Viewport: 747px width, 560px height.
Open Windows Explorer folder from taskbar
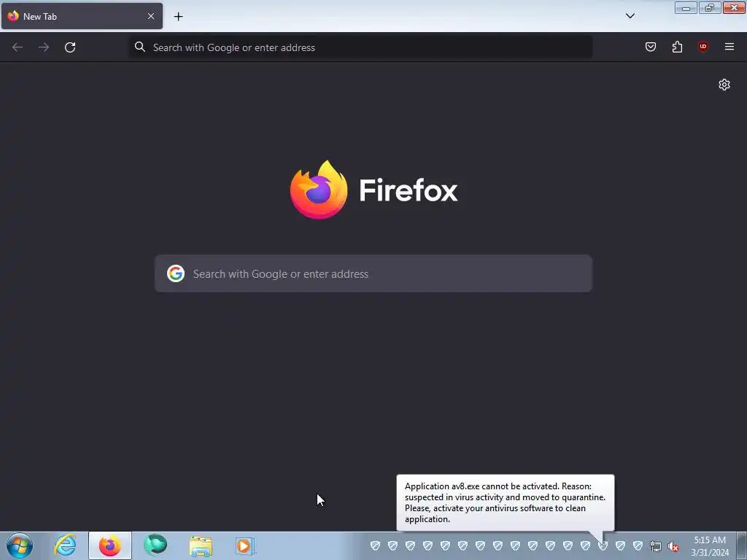click(201, 546)
